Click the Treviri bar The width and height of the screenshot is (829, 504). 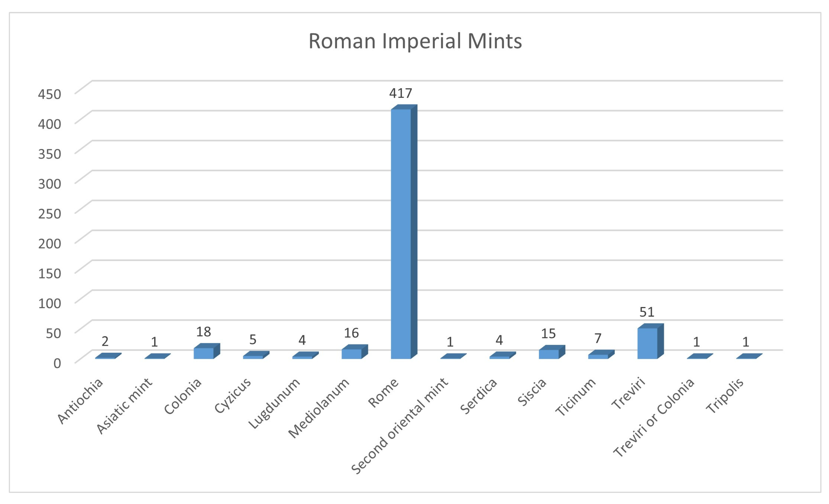(647, 343)
